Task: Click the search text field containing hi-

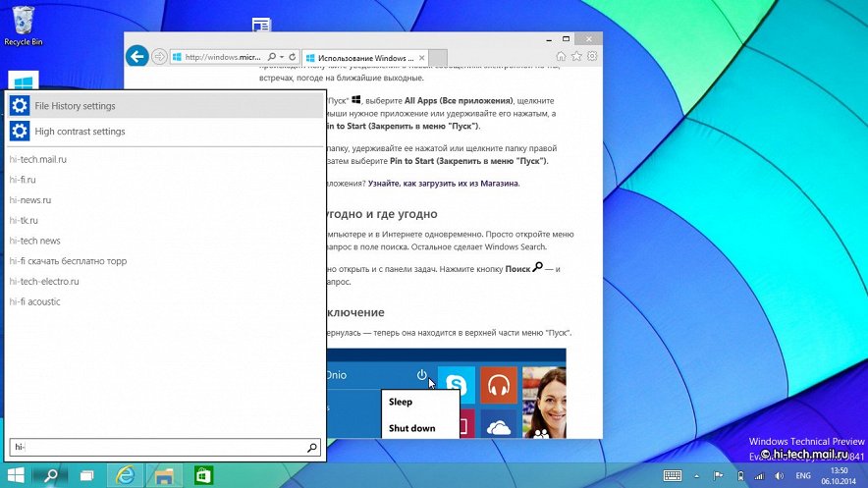Action: point(157,448)
